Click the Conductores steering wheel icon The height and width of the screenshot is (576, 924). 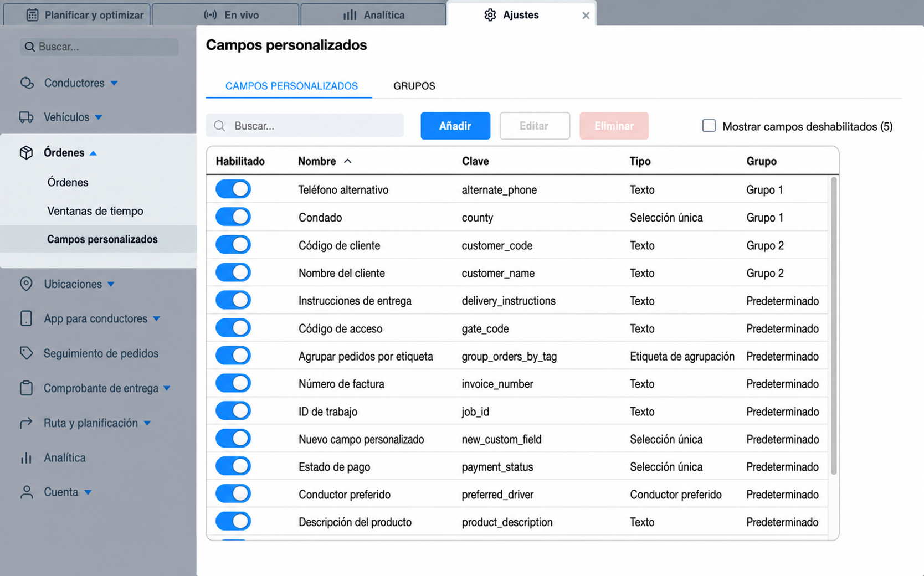(27, 83)
